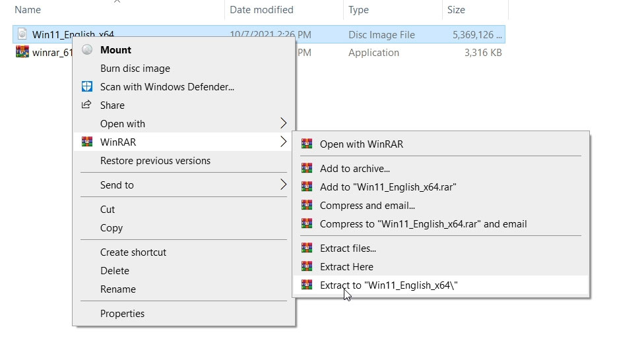
Task: Click the Share icon in context menu
Action: pos(86,105)
